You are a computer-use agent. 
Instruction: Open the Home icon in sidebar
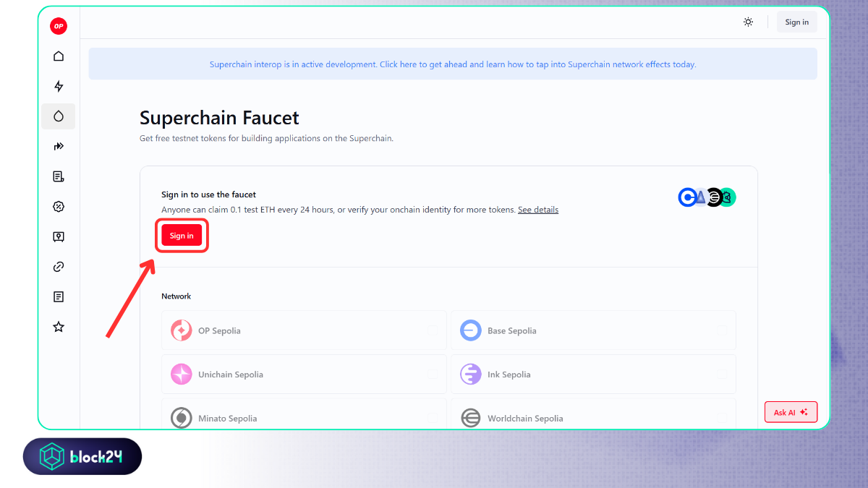(x=59, y=56)
